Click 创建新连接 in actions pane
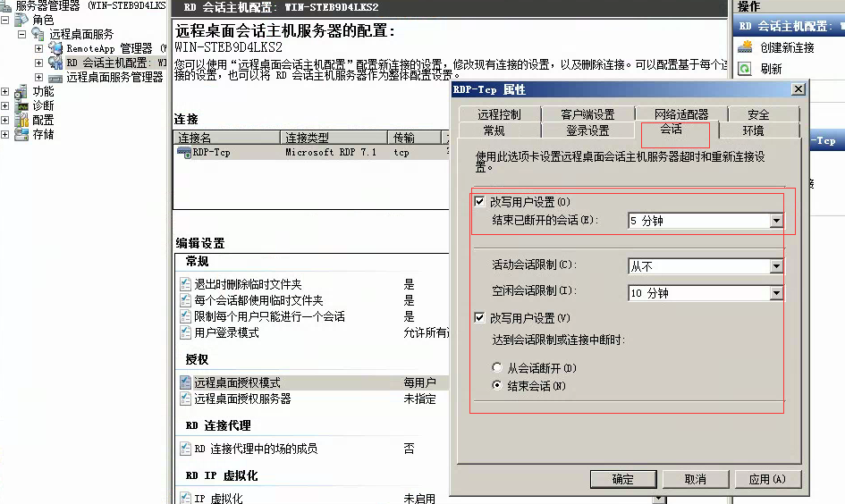 [x=787, y=47]
